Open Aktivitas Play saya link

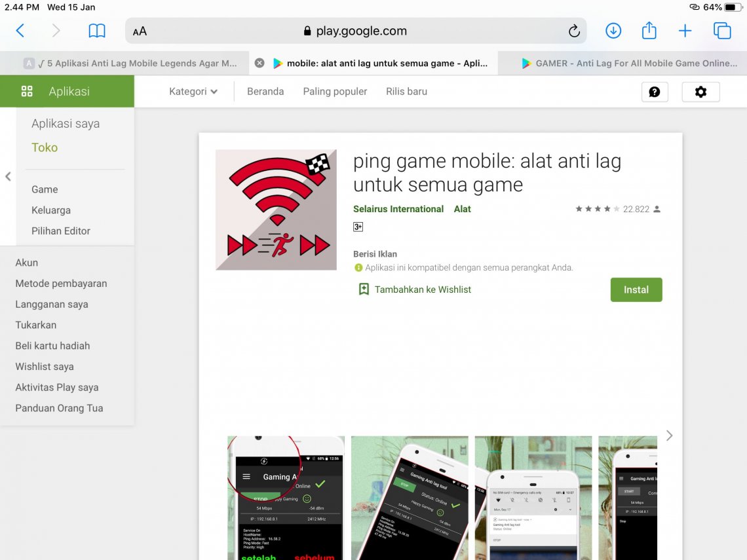[57, 388]
